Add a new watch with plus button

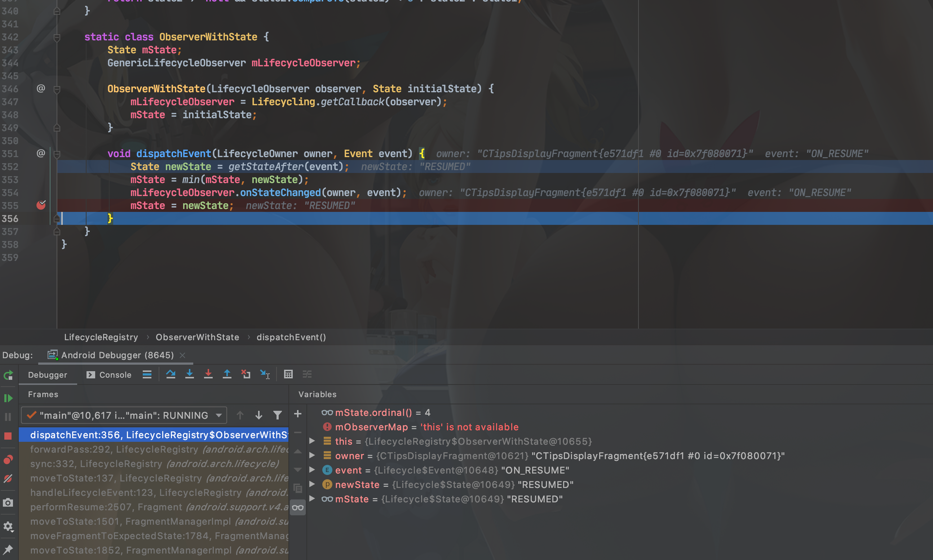pyautogui.click(x=298, y=414)
